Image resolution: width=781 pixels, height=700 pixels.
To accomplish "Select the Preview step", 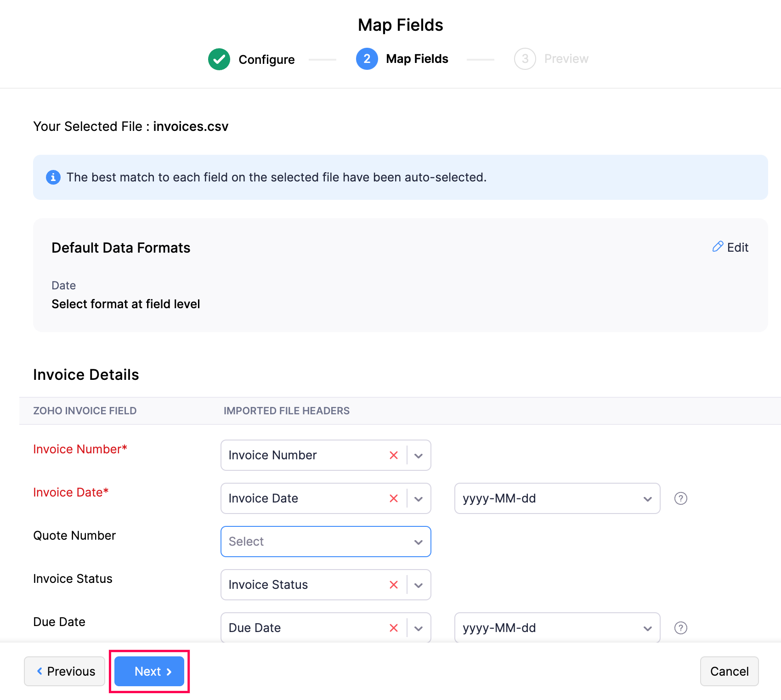I will 551,58.
